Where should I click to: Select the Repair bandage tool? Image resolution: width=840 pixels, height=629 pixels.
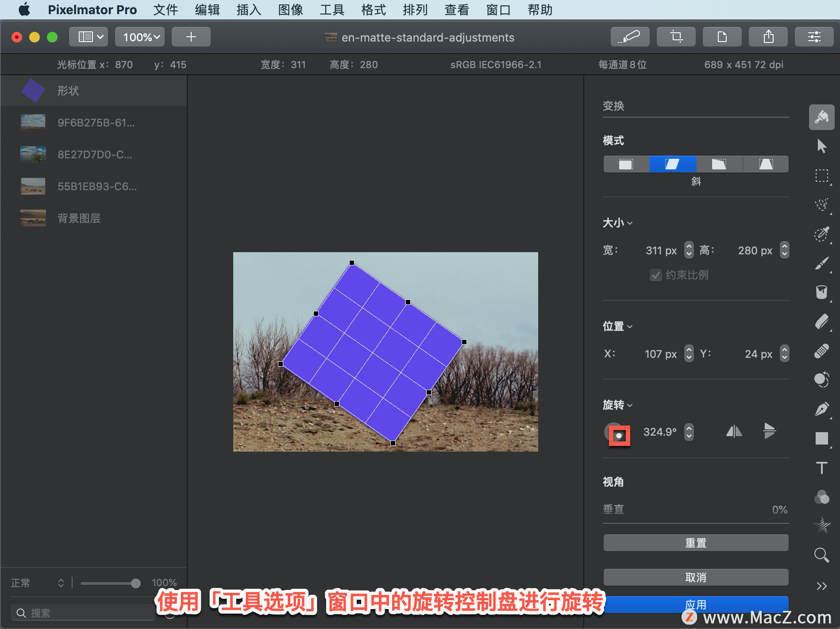821,351
